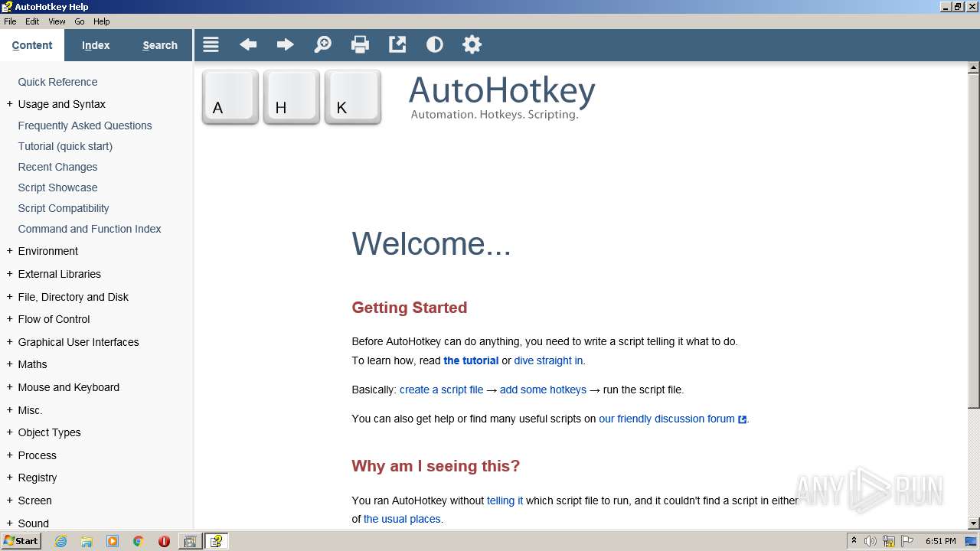Follow 'dive straight in' link
The image size is (980, 551).
coord(548,360)
